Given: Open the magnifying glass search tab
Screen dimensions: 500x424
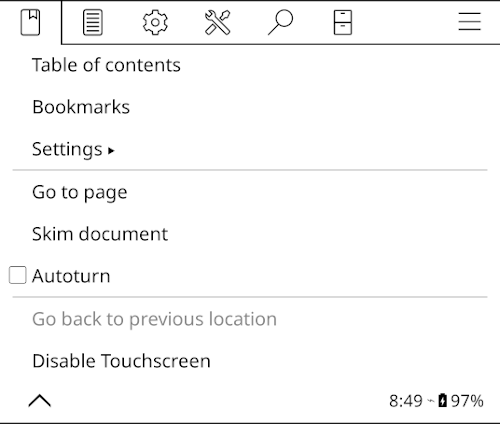Looking at the screenshot, I should coord(280,22).
